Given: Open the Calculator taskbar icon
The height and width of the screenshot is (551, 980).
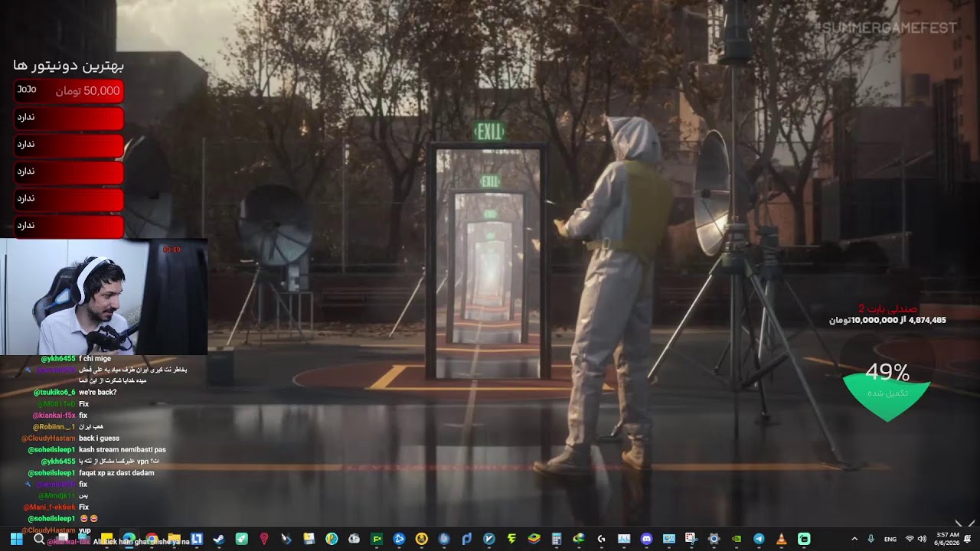Looking at the screenshot, I should 557,539.
